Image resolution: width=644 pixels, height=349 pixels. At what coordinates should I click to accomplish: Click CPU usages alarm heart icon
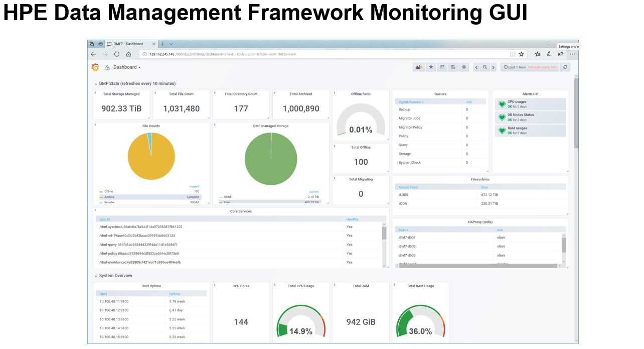point(502,104)
